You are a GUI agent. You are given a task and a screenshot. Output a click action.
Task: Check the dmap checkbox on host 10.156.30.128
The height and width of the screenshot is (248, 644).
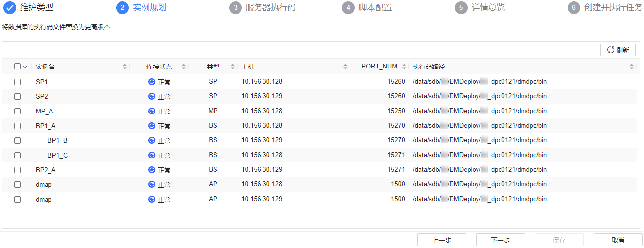(17, 184)
